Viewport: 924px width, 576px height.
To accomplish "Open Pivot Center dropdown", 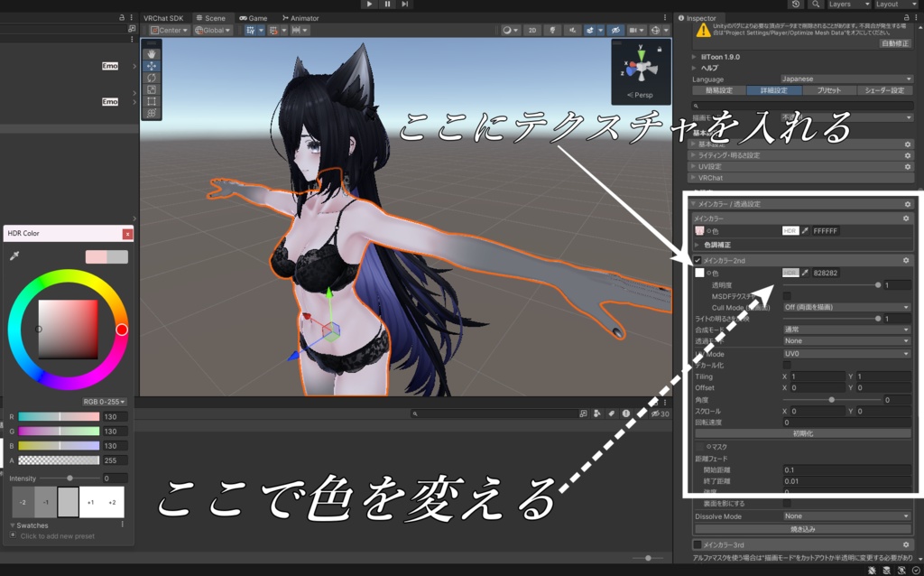I will pos(169,30).
